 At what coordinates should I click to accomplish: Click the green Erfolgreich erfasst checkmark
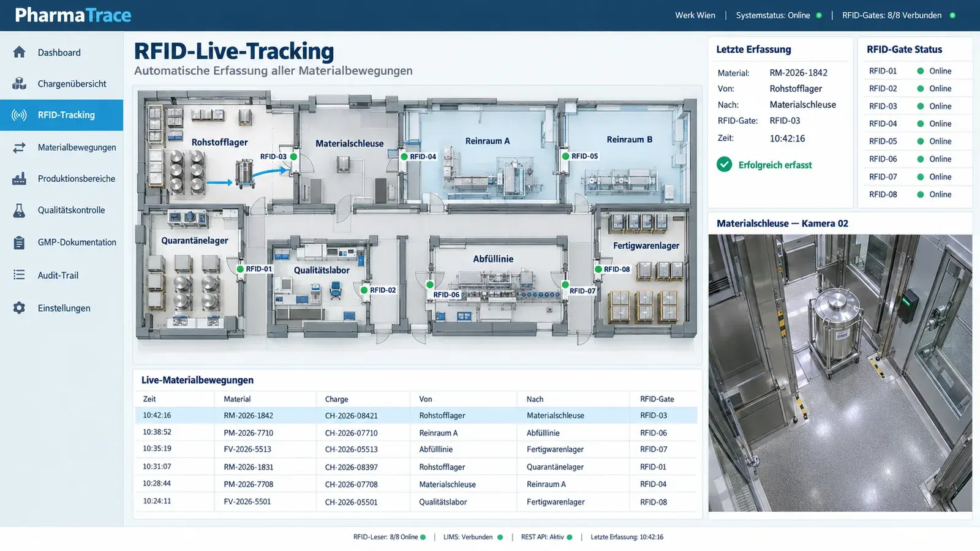point(724,165)
